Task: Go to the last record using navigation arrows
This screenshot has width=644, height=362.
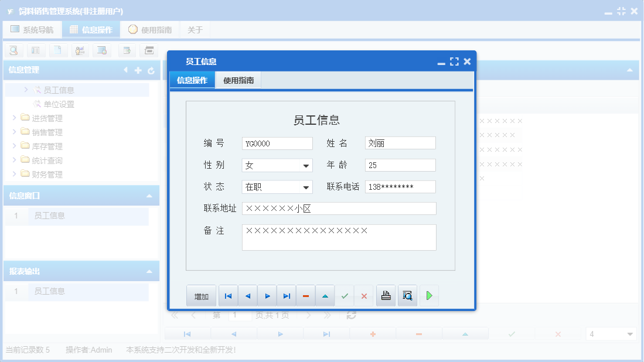Action: click(287, 296)
